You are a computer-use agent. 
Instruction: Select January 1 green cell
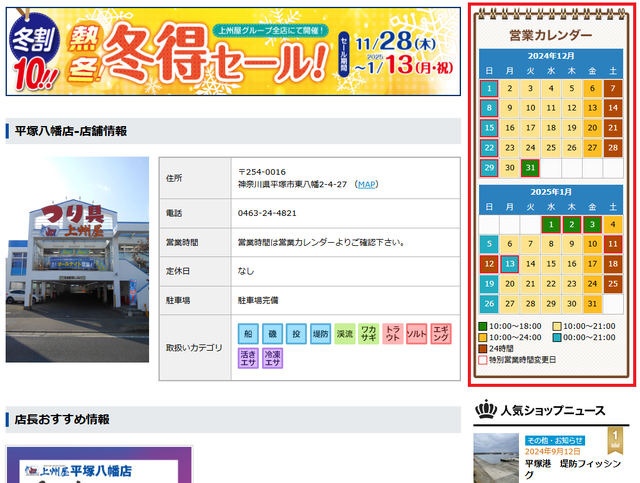pyautogui.click(x=551, y=224)
